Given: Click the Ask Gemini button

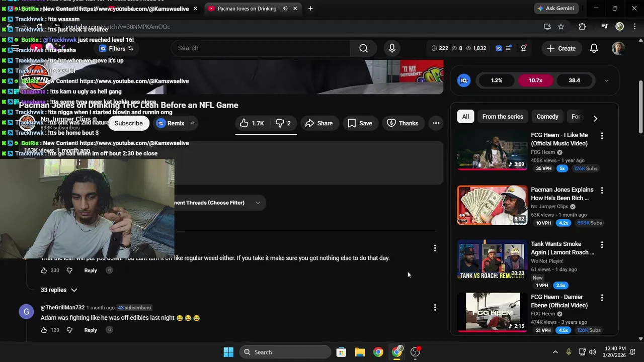Looking at the screenshot, I should (556, 9).
